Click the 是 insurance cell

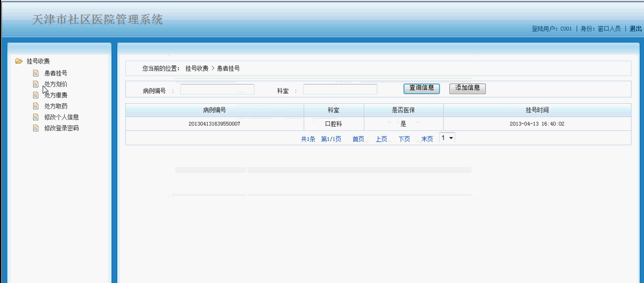pos(403,123)
